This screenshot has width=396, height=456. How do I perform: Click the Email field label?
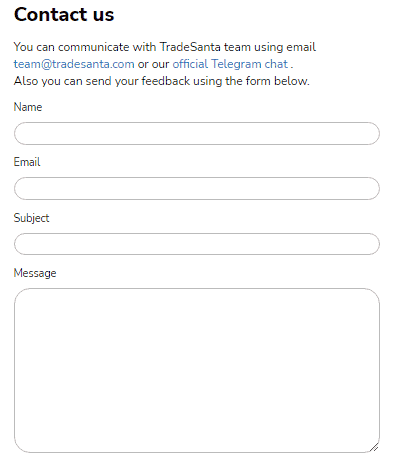pos(27,162)
